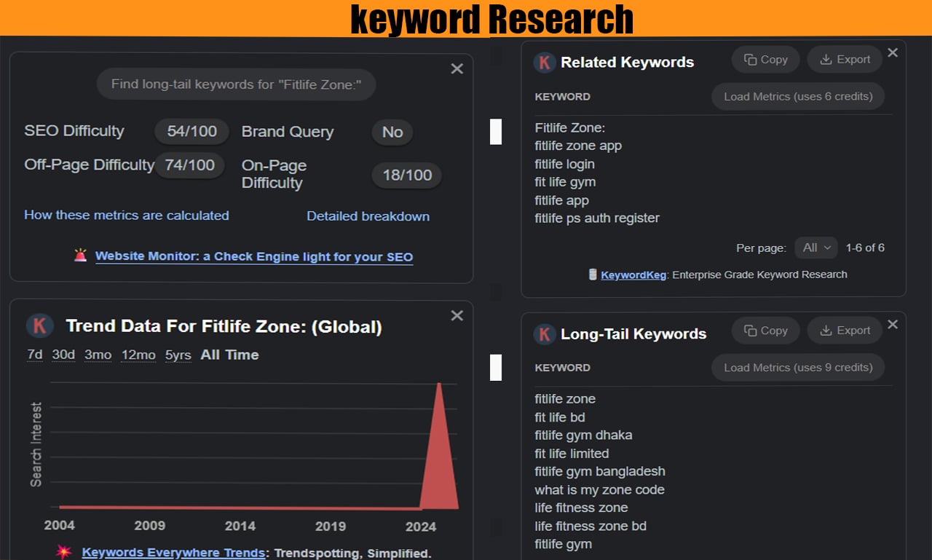
Task: Close the Trend Data panel
Action: pyautogui.click(x=457, y=315)
